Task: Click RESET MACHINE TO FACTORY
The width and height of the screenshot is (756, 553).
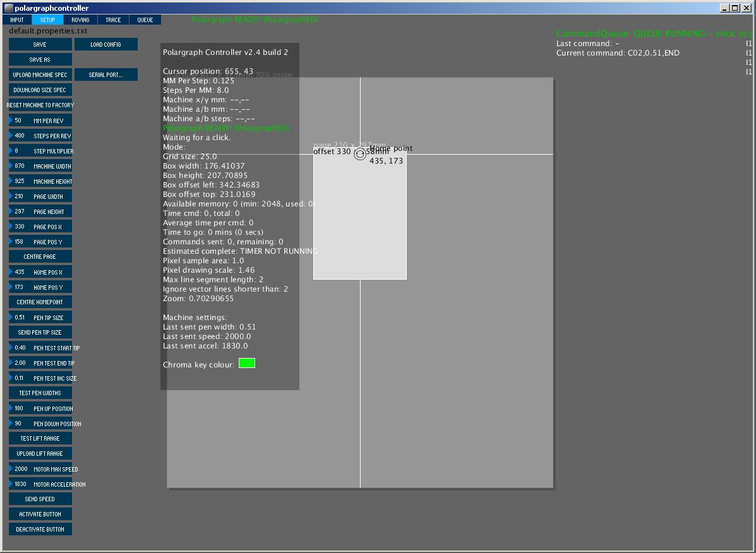Action: point(40,105)
